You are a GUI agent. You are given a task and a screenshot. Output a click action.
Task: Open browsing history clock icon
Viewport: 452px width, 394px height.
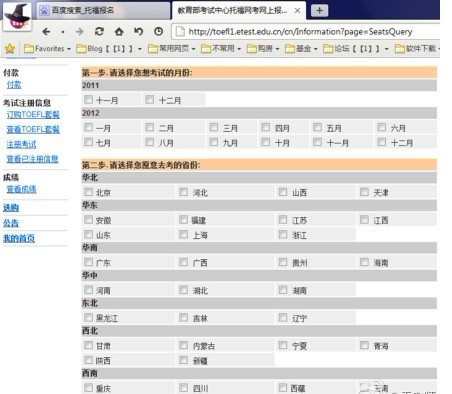(x=159, y=32)
